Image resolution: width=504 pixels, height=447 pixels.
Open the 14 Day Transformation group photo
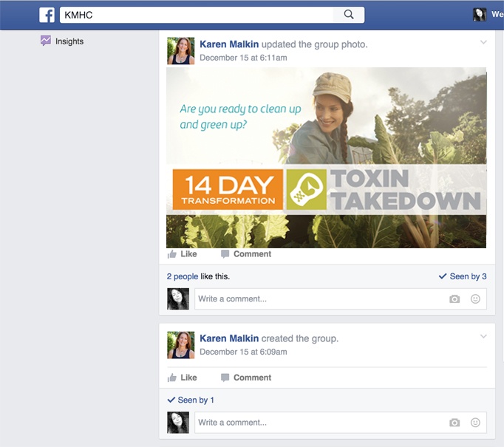pyautogui.click(x=326, y=157)
